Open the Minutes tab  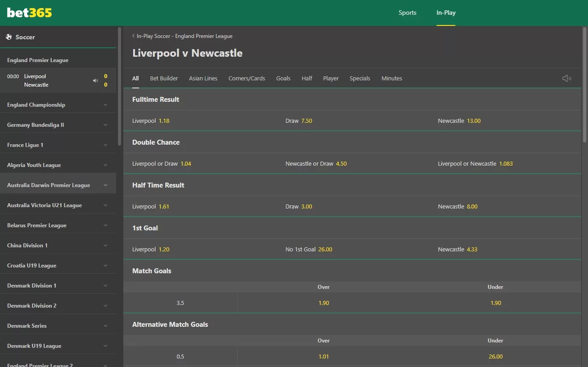(392, 78)
